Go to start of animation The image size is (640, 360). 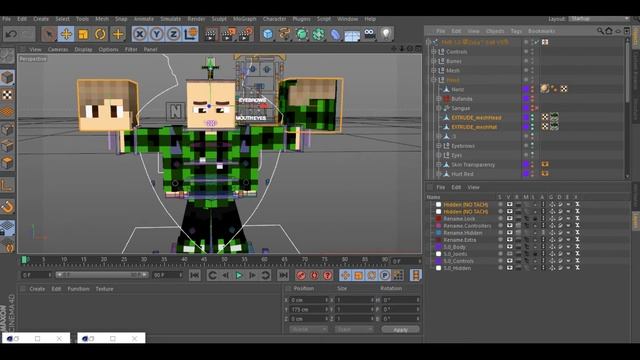pyautogui.click(x=195, y=276)
